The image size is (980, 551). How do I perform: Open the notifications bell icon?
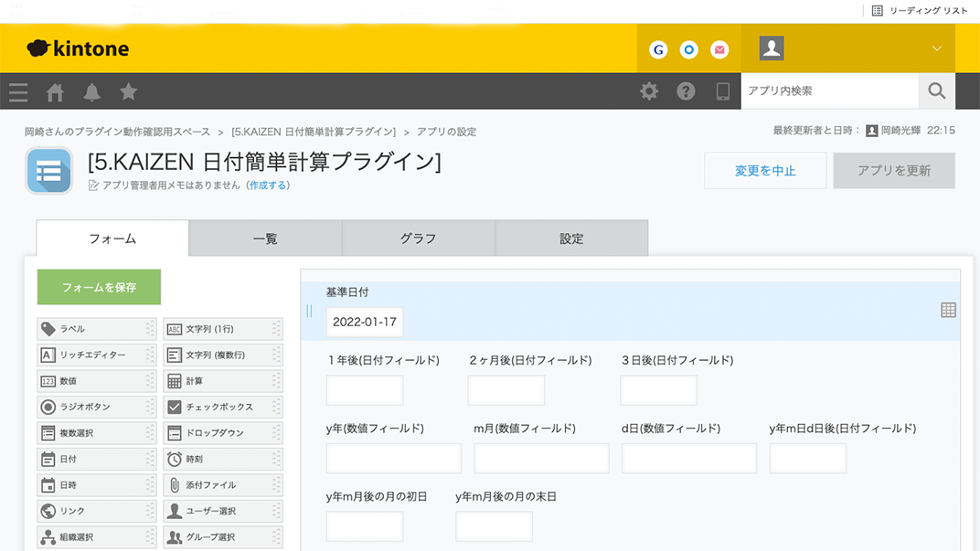(92, 91)
